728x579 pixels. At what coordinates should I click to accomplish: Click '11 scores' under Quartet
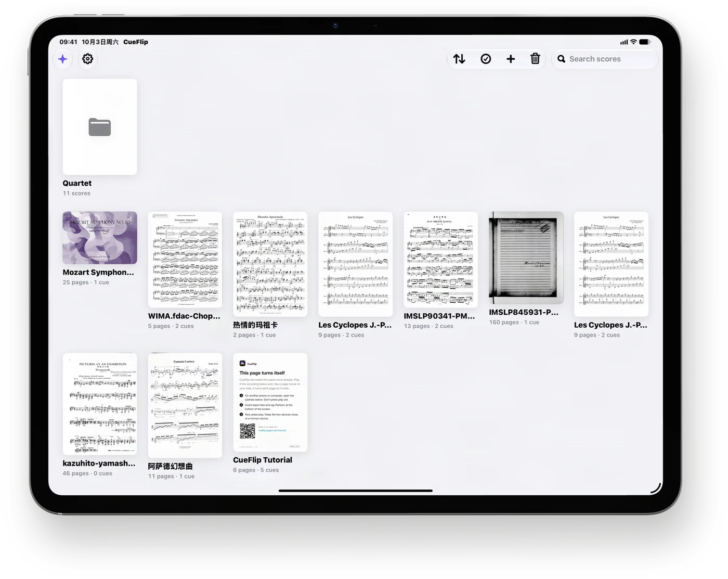(x=76, y=193)
